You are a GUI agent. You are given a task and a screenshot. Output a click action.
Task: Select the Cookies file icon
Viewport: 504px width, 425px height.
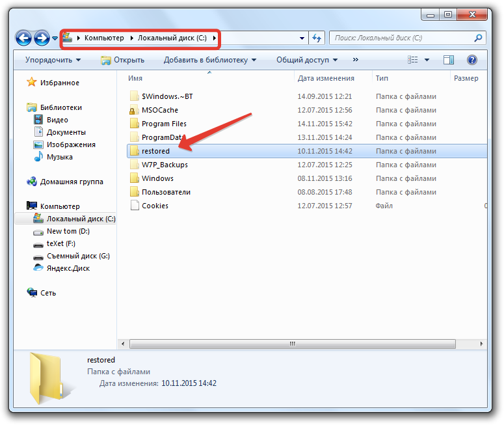(135, 206)
